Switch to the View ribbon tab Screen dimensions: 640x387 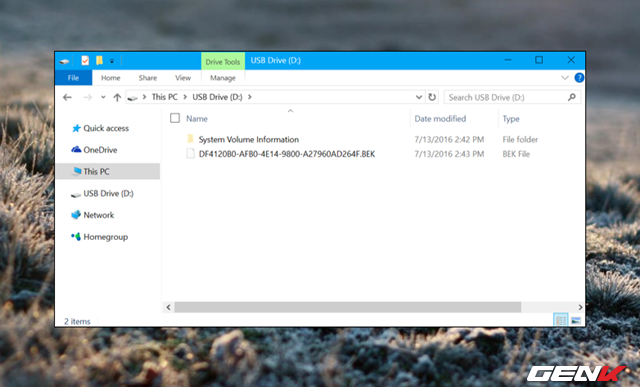(183, 78)
